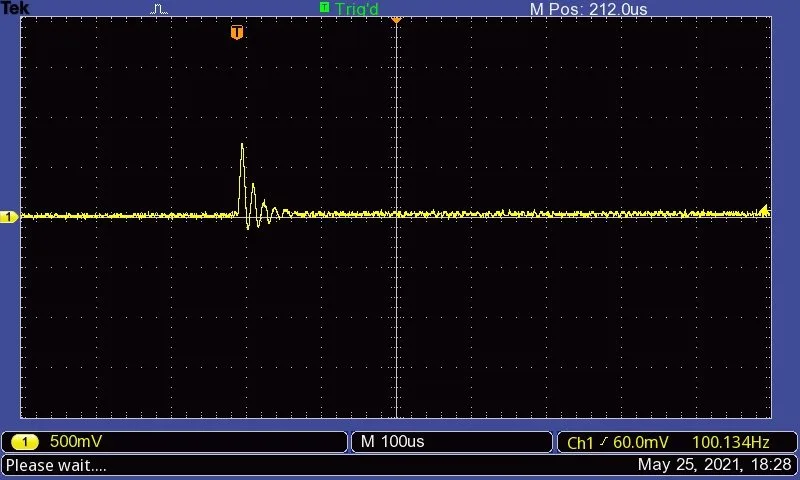Click the trigger level arrow on right edge
Screen dimensions: 800x480
765,210
